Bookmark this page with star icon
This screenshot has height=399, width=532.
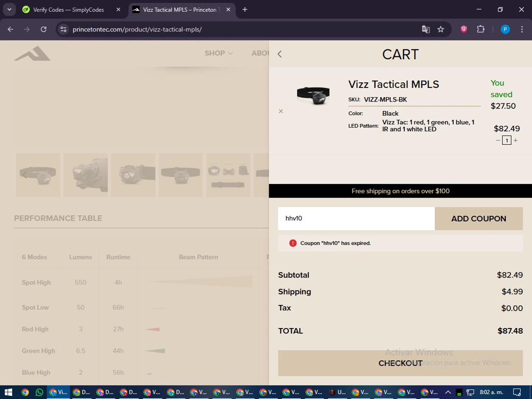coord(440,29)
